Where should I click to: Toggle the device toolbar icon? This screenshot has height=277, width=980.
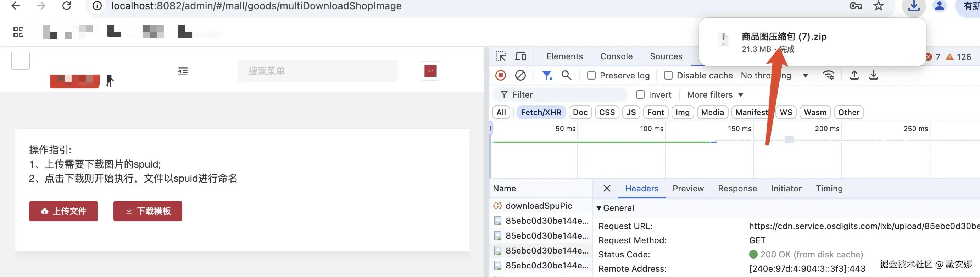point(520,56)
